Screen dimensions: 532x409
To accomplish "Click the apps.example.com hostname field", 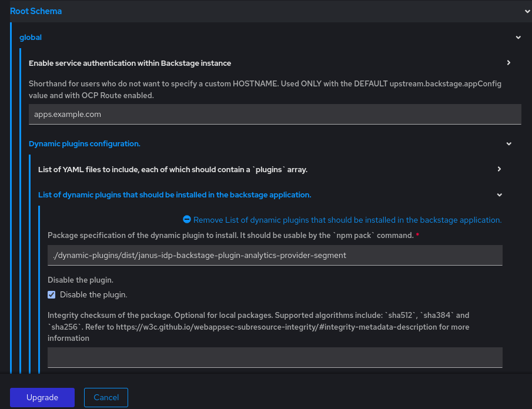I will (275, 114).
